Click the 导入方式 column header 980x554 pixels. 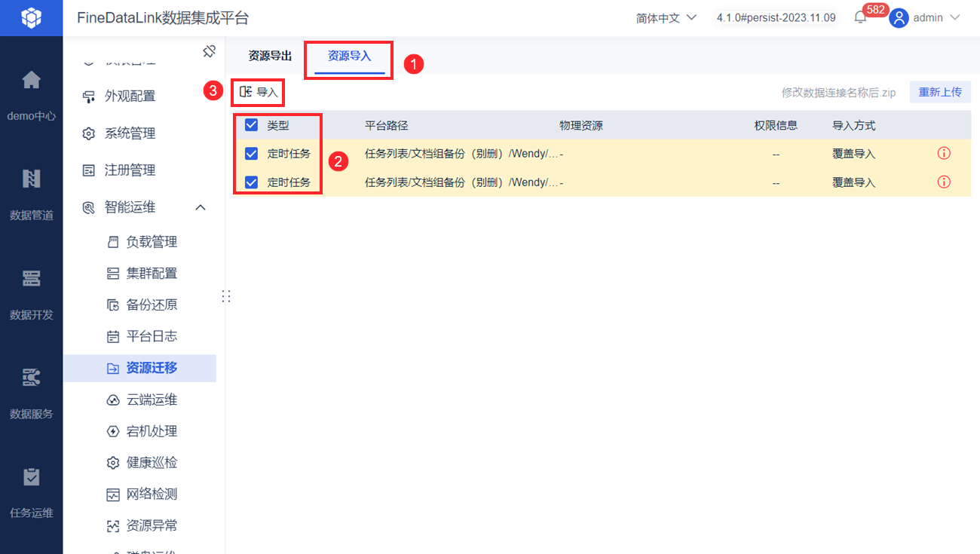click(853, 126)
